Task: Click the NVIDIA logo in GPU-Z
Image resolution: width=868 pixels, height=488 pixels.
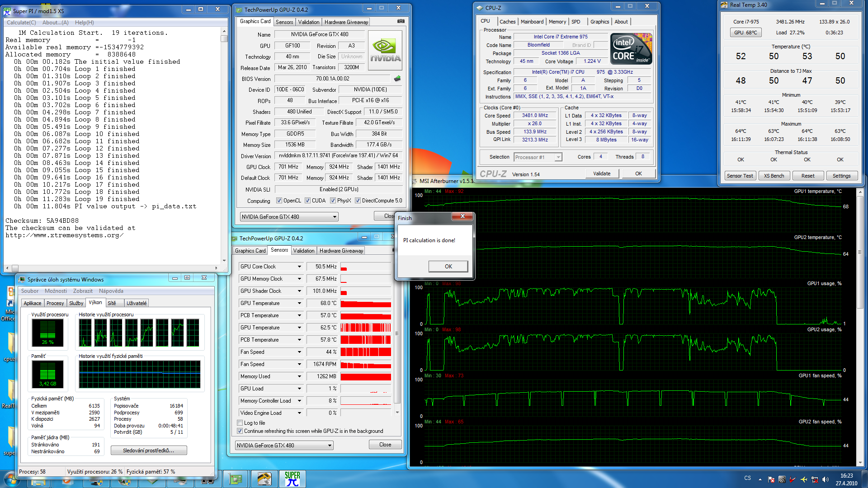Action: (x=385, y=51)
